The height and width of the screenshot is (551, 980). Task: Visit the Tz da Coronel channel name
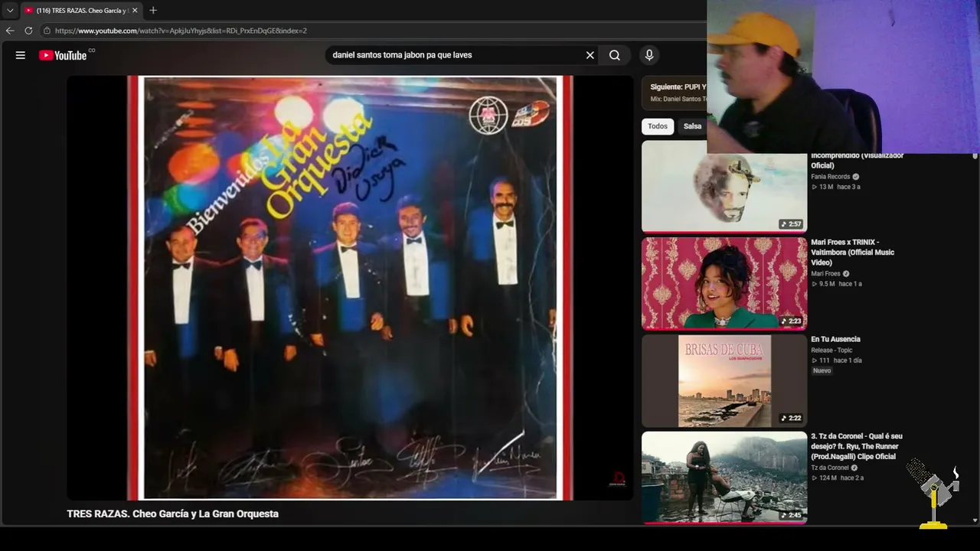pyautogui.click(x=830, y=468)
